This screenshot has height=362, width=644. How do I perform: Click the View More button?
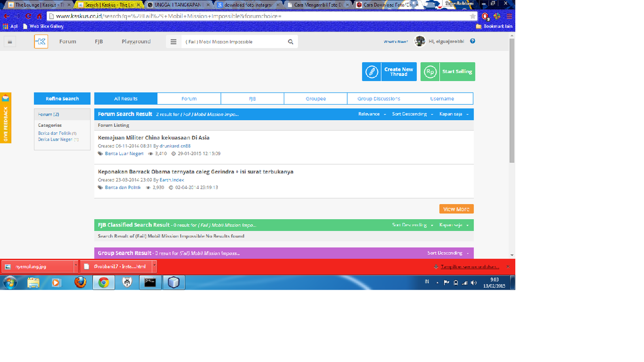(x=456, y=209)
